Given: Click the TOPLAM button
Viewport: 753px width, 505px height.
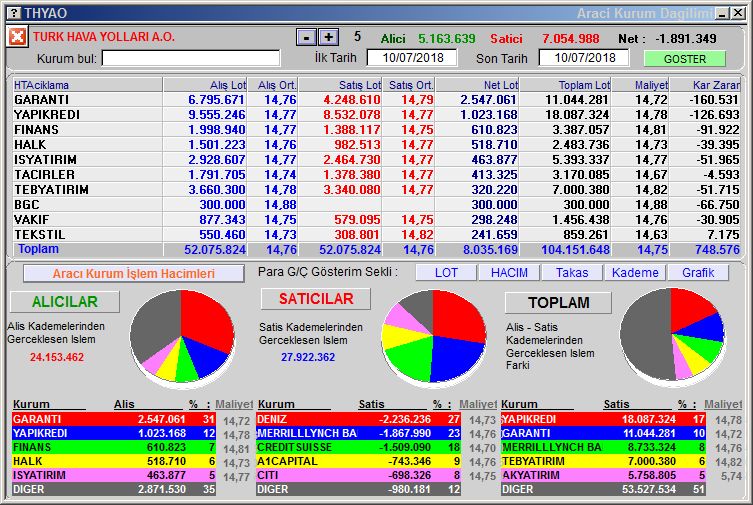Looking at the screenshot, I should (559, 302).
